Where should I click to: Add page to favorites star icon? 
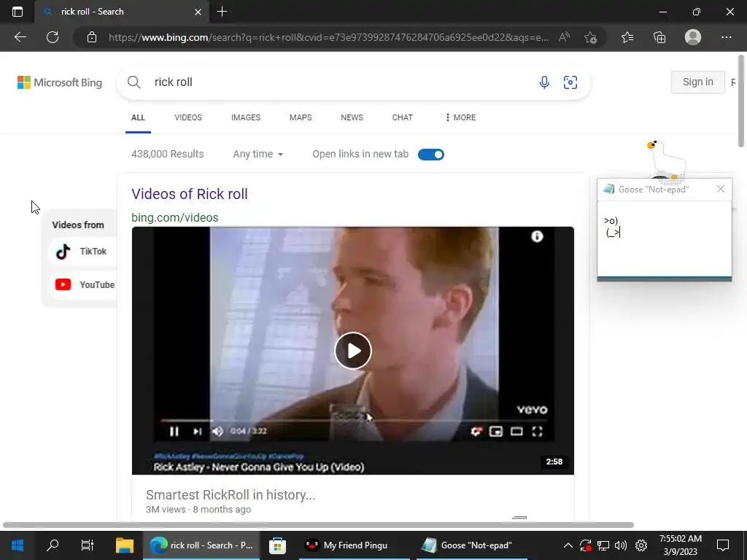(590, 37)
